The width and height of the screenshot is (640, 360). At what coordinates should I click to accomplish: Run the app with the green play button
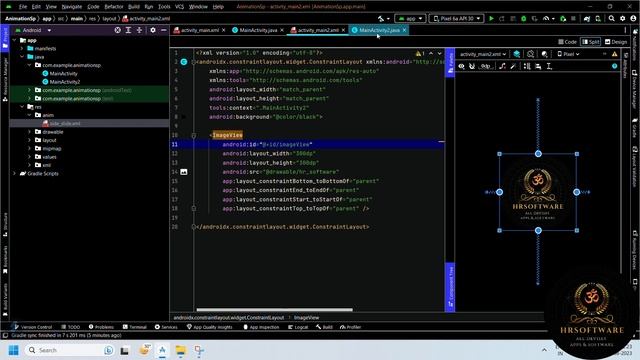click(x=491, y=18)
